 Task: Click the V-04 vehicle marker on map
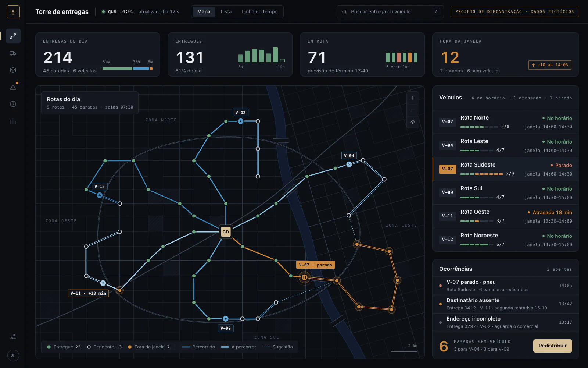pos(349,164)
